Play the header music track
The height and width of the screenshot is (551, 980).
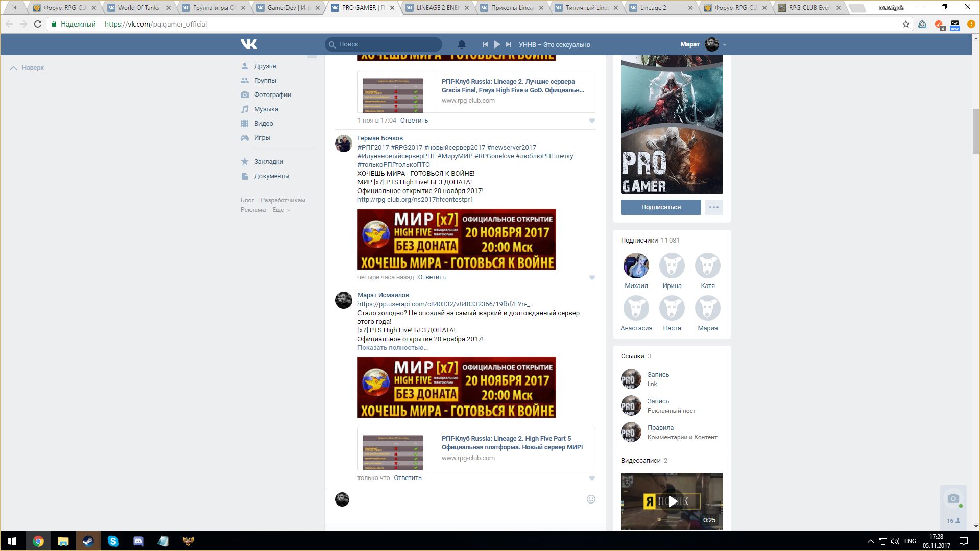click(x=497, y=44)
